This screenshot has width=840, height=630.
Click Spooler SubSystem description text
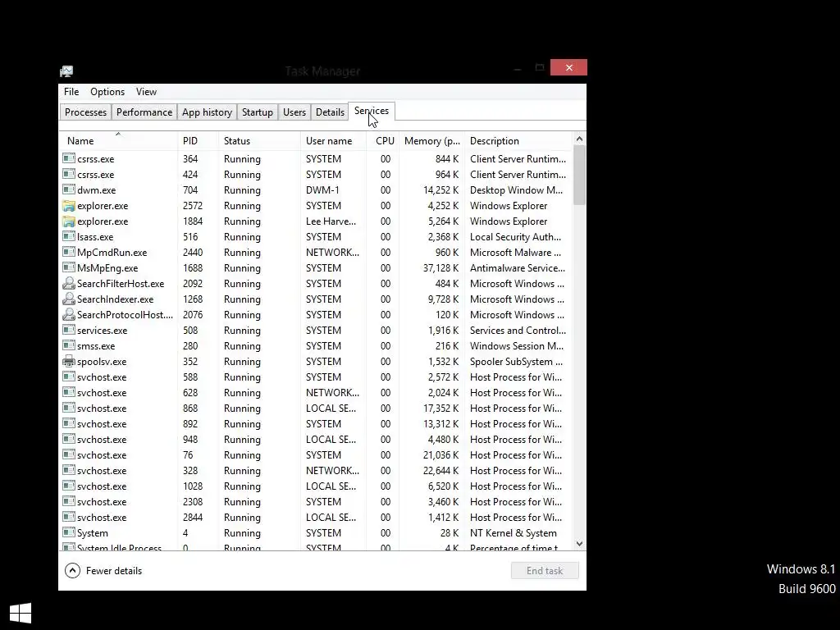pyautogui.click(x=515, y=362)
